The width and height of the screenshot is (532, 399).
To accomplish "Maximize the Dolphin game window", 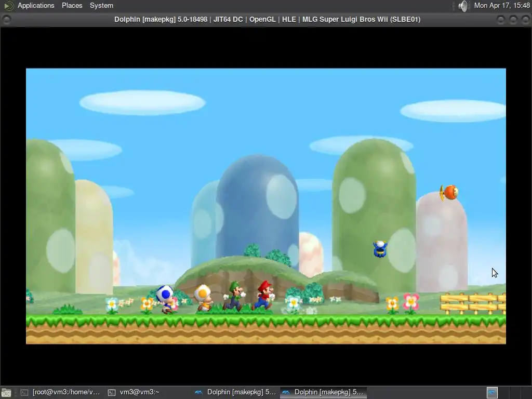I will (513, 20).
